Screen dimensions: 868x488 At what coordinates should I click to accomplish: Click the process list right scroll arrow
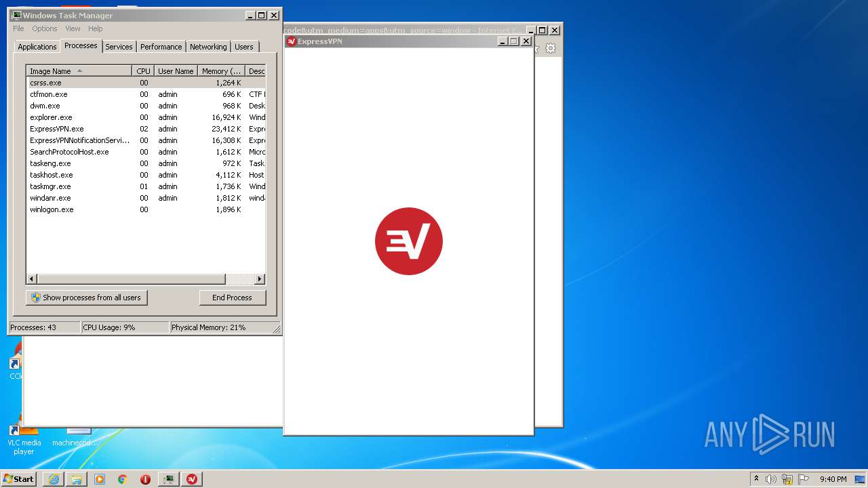coord(260,279)
